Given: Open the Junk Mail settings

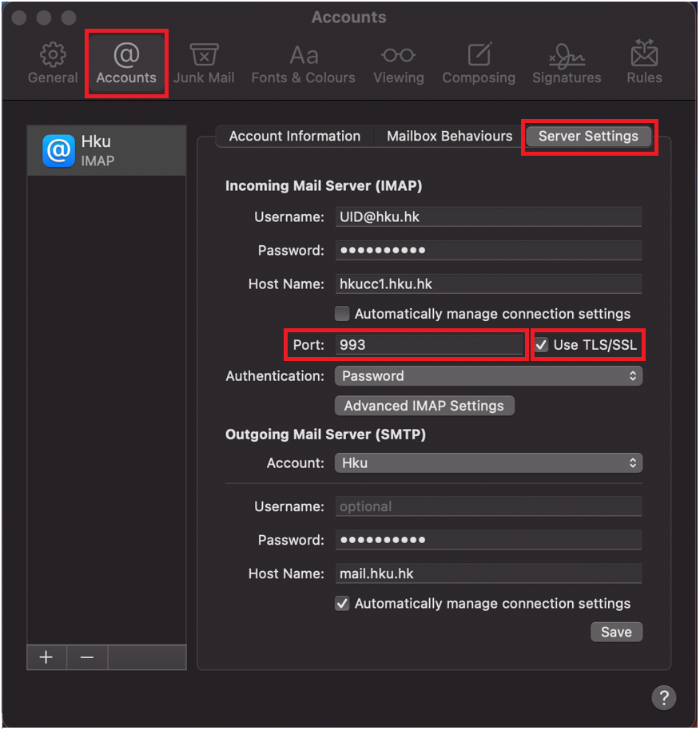Looking at the screenshot, I should pyautogui.click(x=204, y=61).
